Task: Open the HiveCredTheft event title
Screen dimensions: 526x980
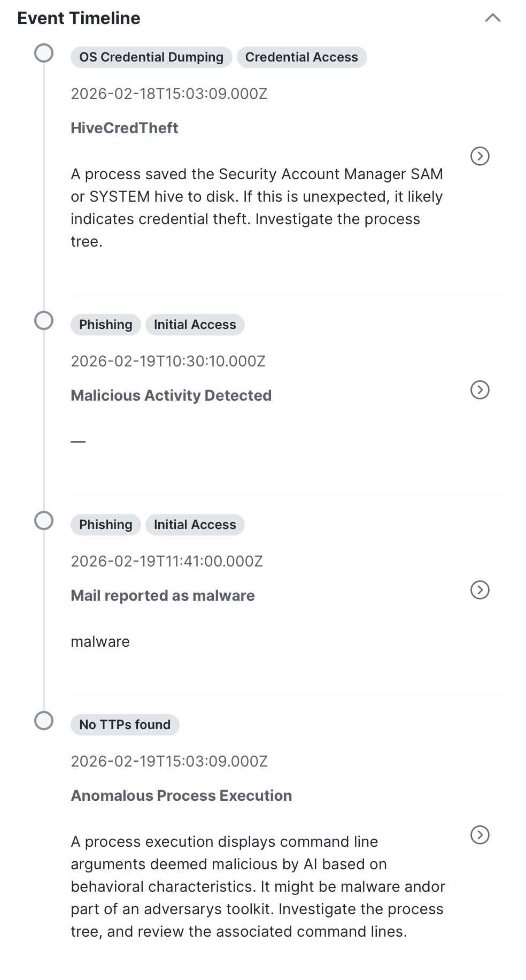Action: pos(125,128)
